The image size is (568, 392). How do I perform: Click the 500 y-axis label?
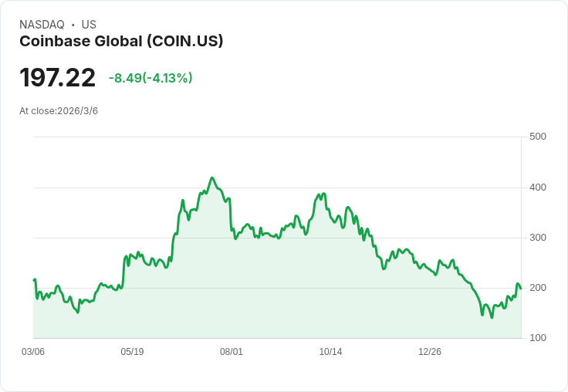pyautogui.click(x=538, y=137)
